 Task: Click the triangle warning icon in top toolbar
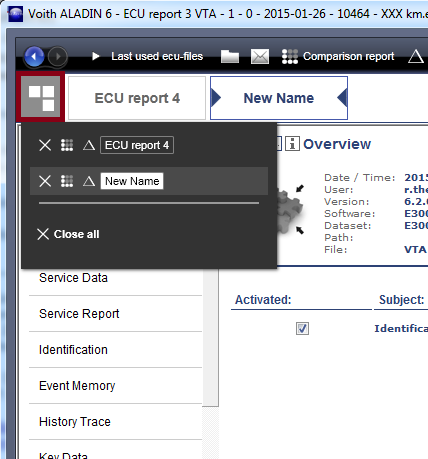(x=415, y=56)
